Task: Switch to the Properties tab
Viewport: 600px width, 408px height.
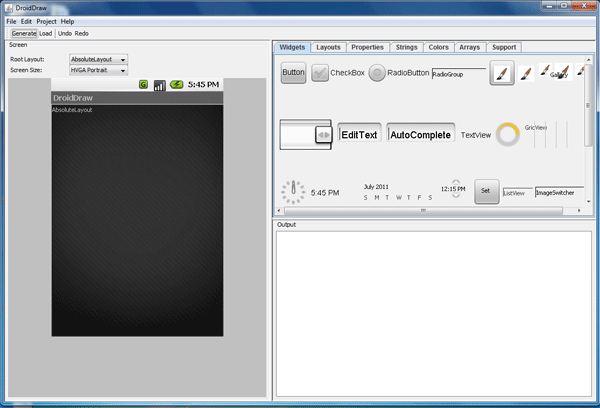Action: (367, 47)
